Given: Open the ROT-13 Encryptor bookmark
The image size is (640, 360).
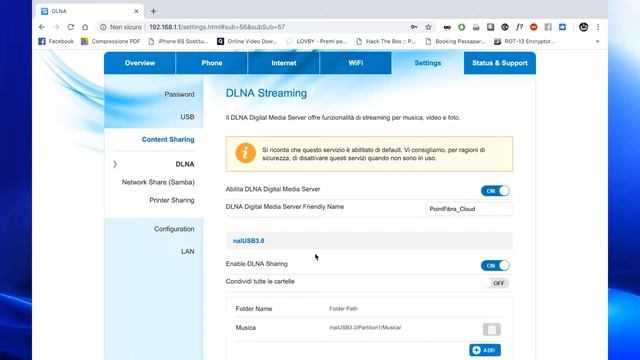Looking at the screenshot, I should [x=524, y=41].
